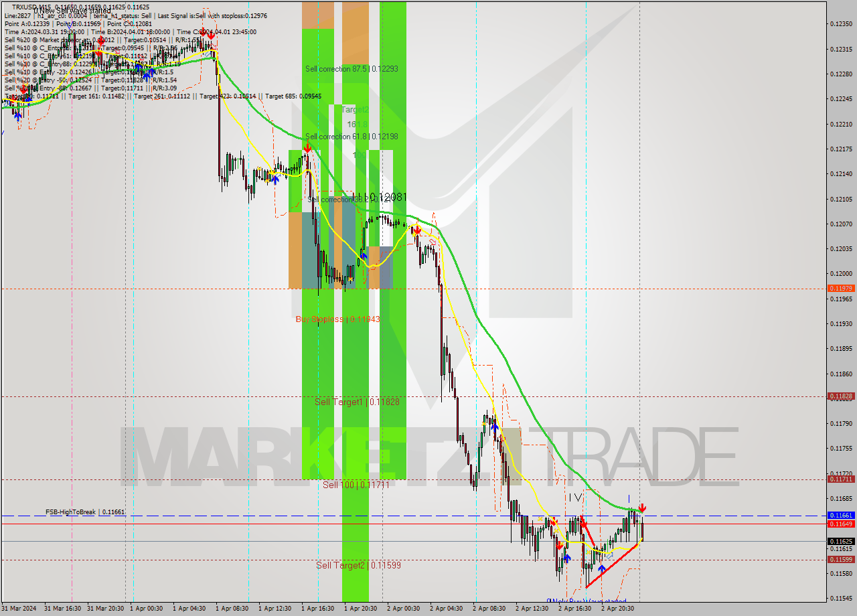Click the '2 Apr 08:30' time axis label
This screenshot has width=857, height=616.
tap(491, 609)
